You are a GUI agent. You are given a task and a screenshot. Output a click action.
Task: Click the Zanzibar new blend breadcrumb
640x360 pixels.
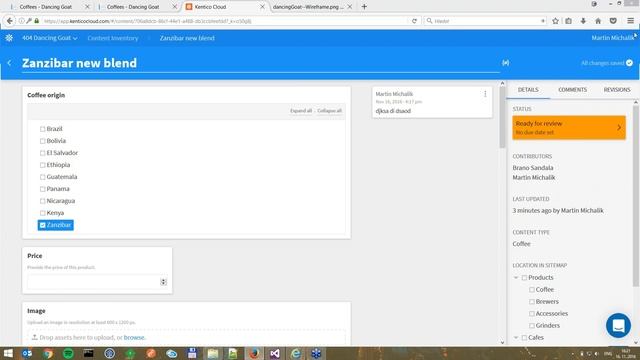click(187, 38)
